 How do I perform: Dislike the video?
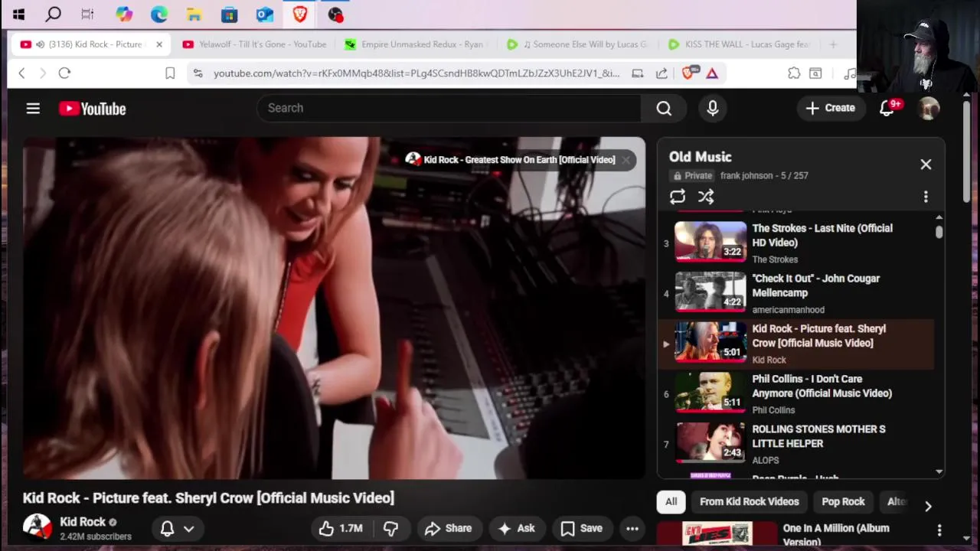click(391, 528)
